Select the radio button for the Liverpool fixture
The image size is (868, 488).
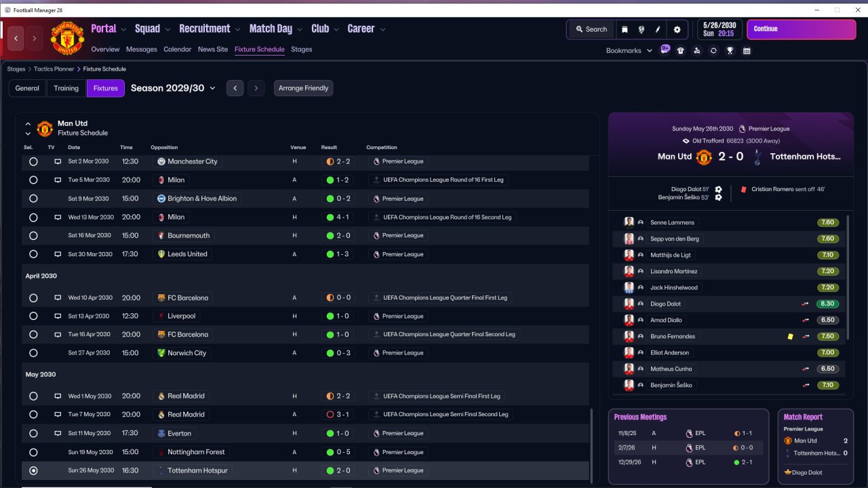33,316
